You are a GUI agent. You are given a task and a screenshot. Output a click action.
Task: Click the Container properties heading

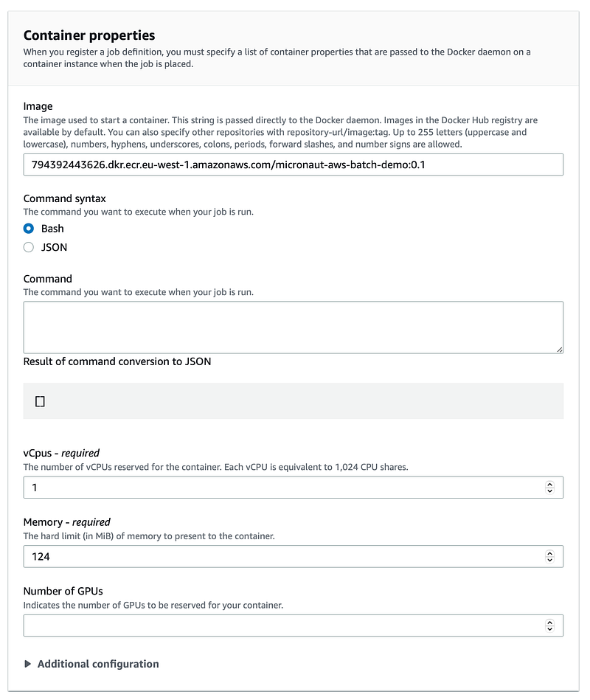click(89, 35)
